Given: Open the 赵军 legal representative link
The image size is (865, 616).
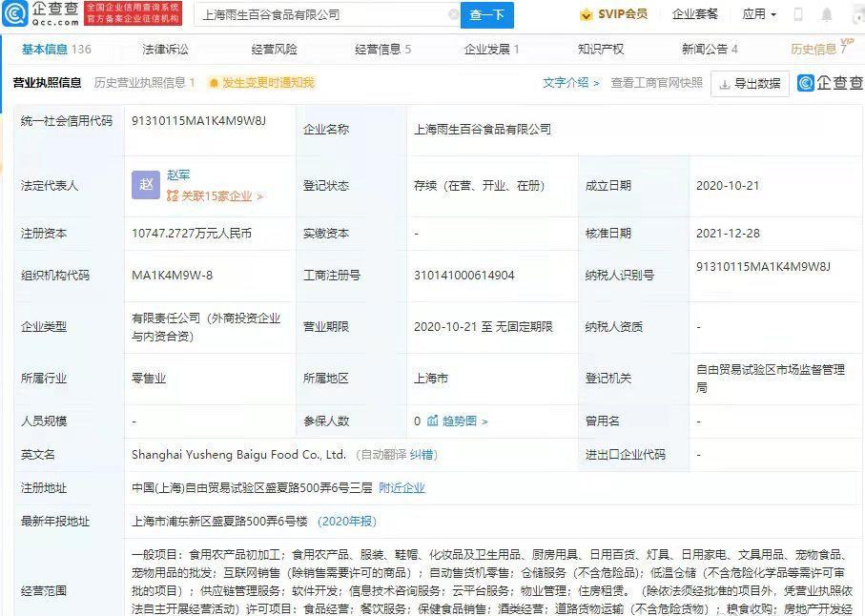Looking at the screenshot, I should (x=178, y=175).
